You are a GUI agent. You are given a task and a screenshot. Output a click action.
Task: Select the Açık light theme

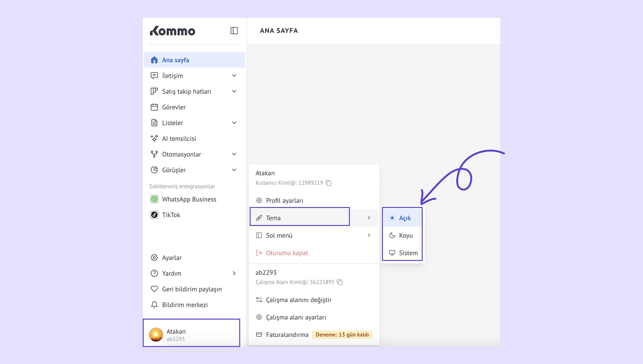404,218
